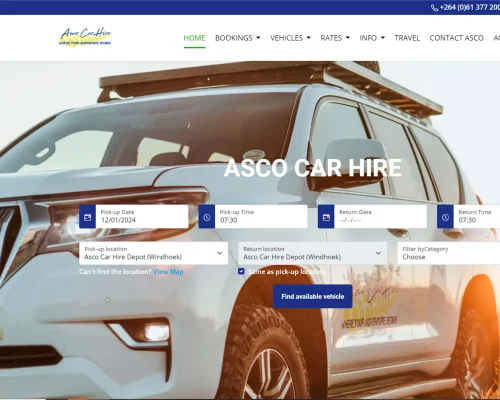The height and width of the screenshot is (400, 500).
Task: Click the ASCO CAR HIRE heading
Action: (313, 168)
